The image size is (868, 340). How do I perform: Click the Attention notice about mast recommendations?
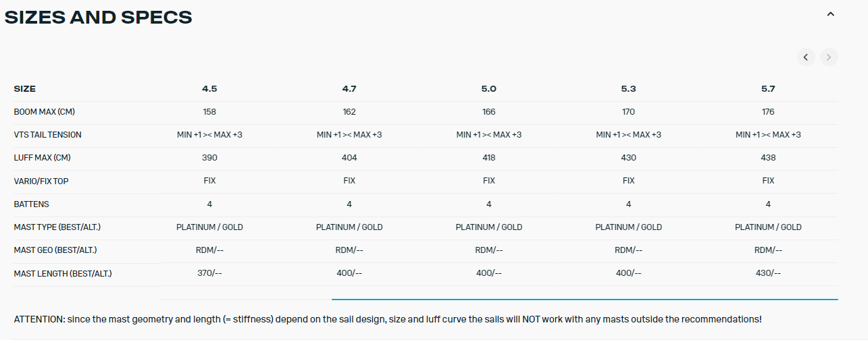(388, 319)
